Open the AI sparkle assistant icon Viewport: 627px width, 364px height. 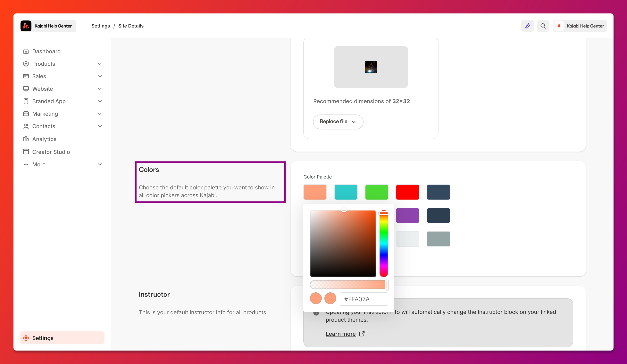tap(527, 26)
